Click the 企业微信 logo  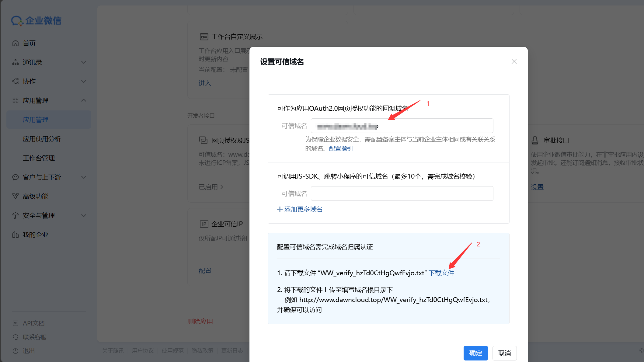(x=36, y=21)
